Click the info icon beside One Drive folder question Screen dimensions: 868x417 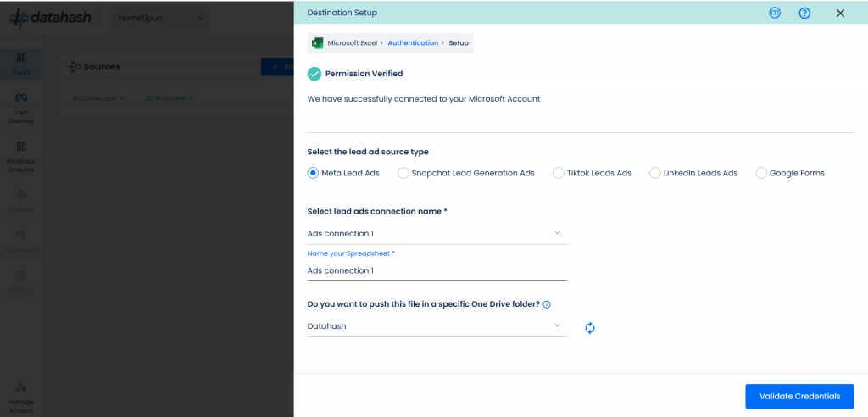[x=547, y=304]
